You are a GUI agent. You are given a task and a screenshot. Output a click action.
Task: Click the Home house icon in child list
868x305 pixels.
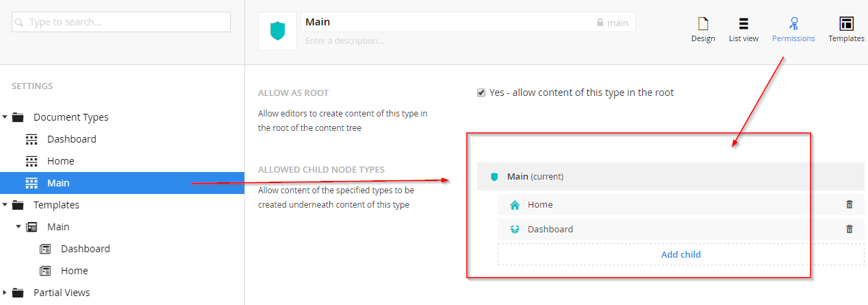point(515,204)
